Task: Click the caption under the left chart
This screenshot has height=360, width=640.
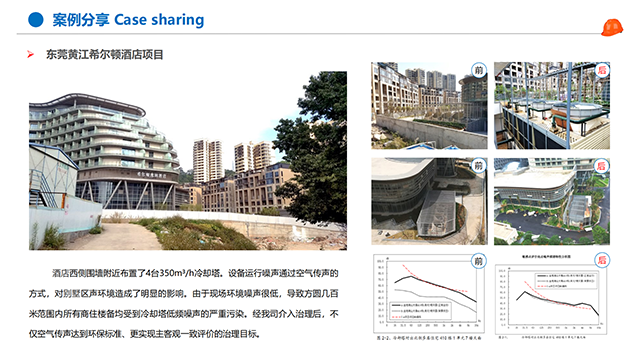Action: (429, 338)
